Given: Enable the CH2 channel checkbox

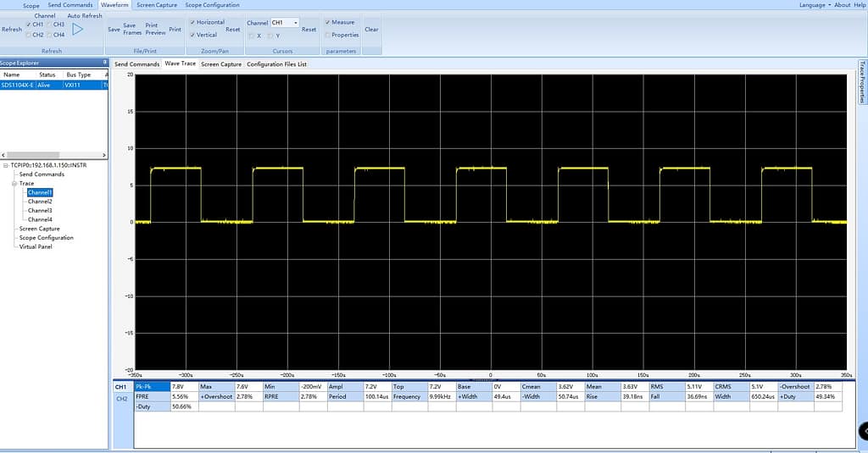Looking at the screenshot, I should point(29,35).
